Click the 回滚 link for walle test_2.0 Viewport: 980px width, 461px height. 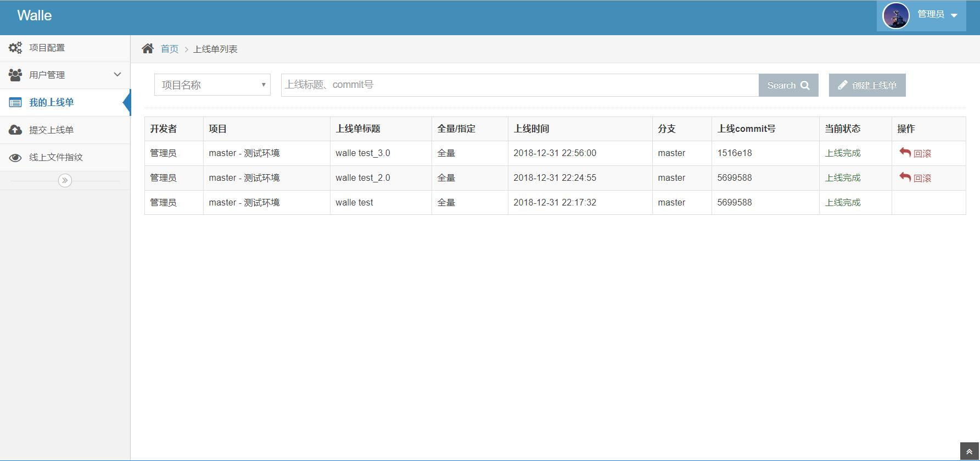pyautogui.click(x=922, y=178)
